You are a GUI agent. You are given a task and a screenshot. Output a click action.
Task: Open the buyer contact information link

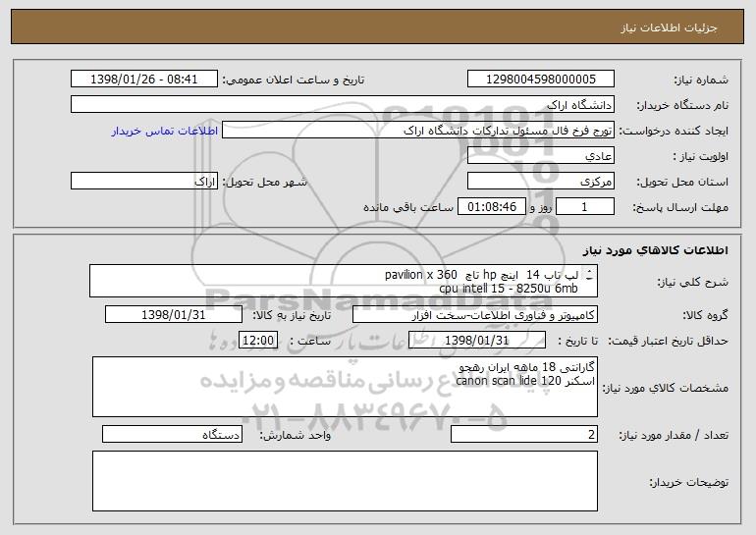pyautogui.click(x=164, y=132)
